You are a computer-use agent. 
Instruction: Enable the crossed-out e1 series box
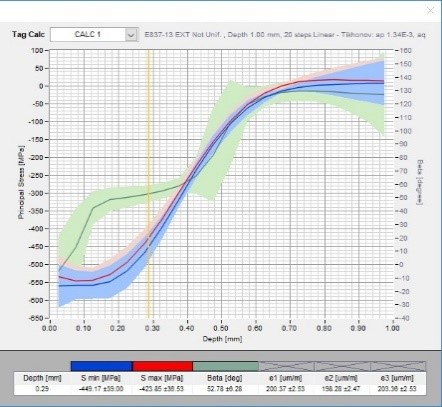(287, 366)
